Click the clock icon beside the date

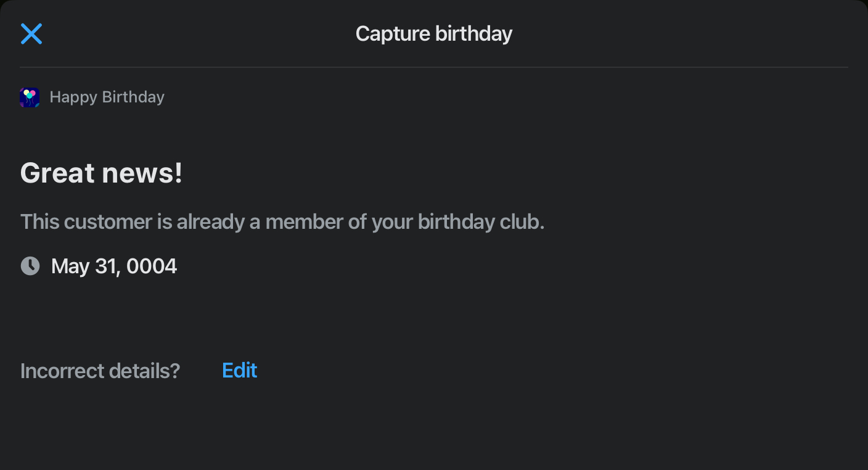30,266
